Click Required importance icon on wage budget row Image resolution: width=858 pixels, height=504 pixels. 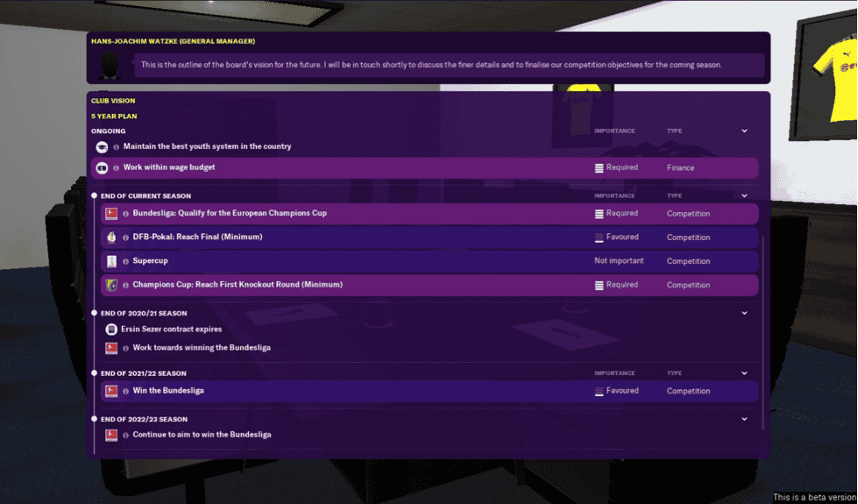coord(599,168)
